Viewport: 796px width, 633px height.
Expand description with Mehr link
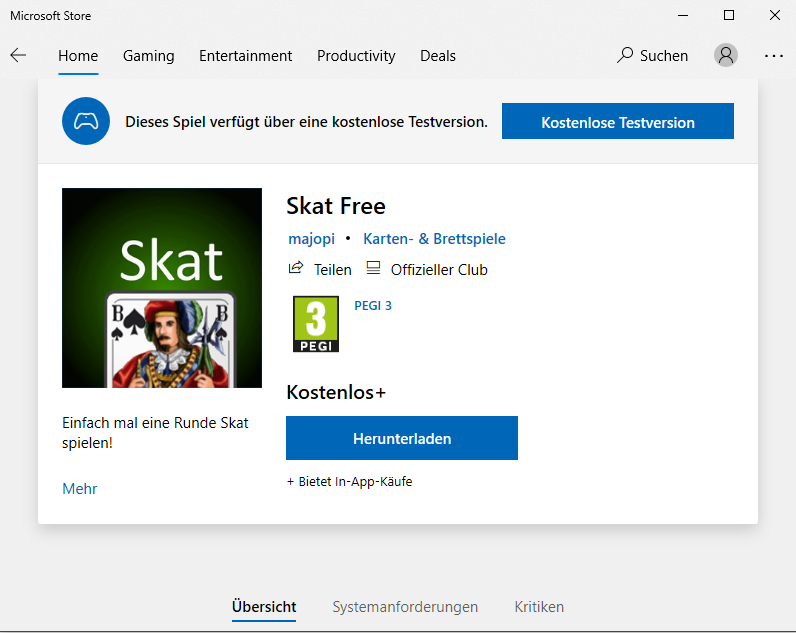pos(80,489)
